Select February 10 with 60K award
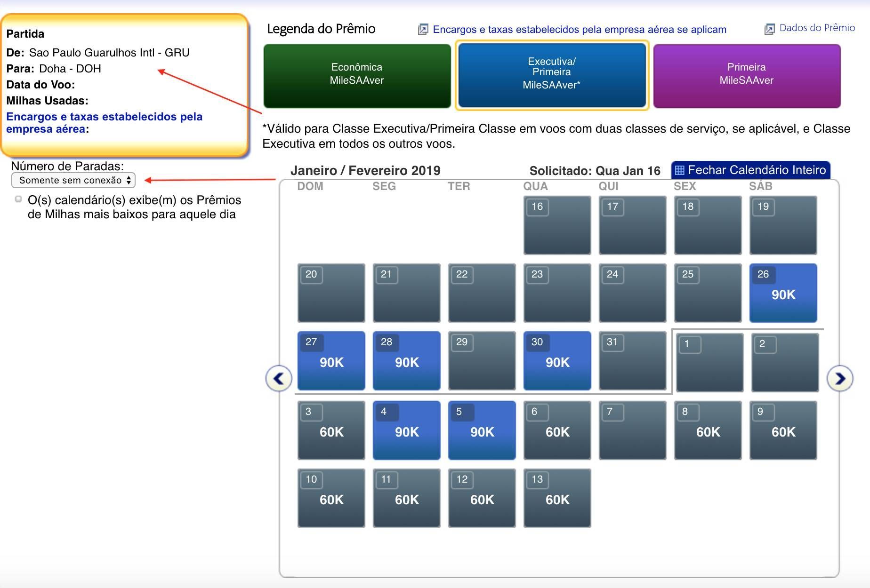870x588 pixels. click(331, 498)
